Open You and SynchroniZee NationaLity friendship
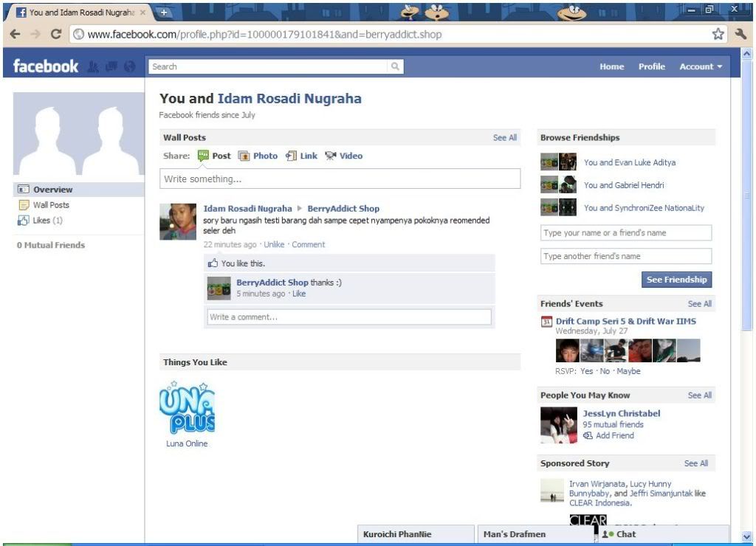The width and height of the screenshot is (756, 546). (x=644, y=208)
